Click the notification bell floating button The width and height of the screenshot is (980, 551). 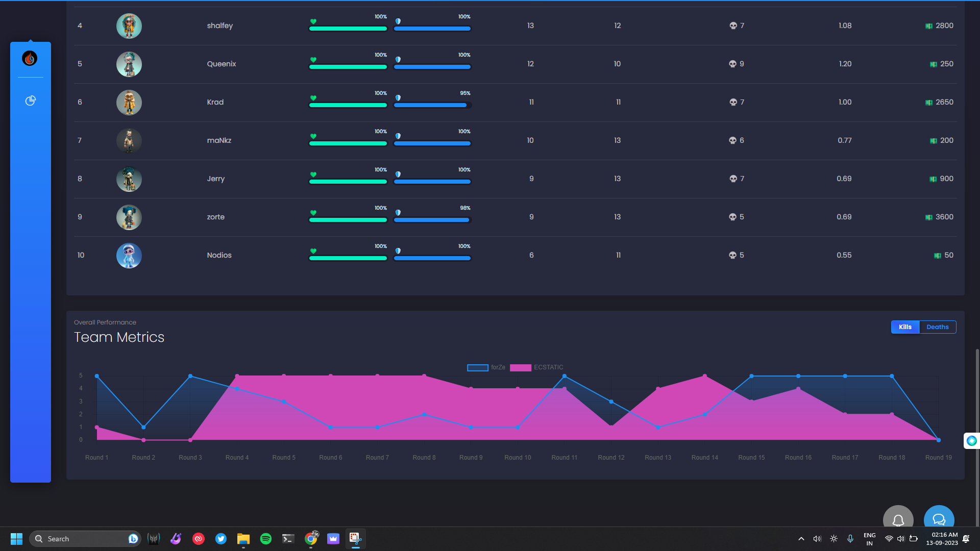898,519
